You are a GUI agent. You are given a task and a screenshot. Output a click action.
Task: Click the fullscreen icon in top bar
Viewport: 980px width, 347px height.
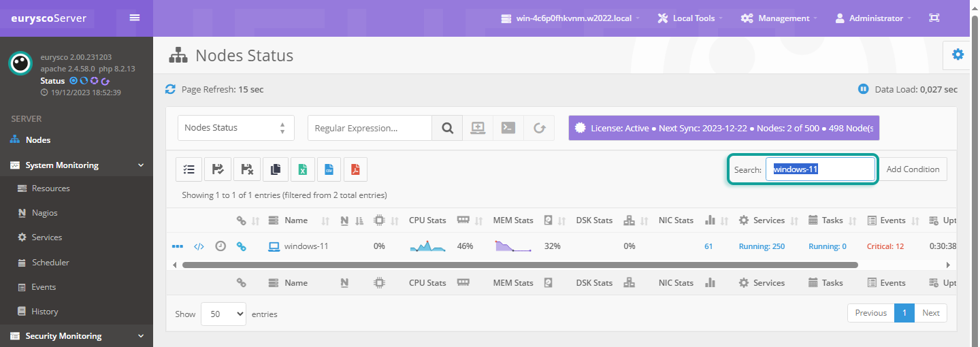(x=934, y=18)
